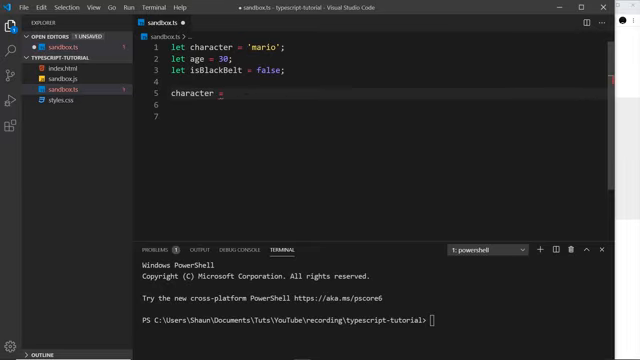Click the TypeScript icon in breadcrumb

point(144,37)
